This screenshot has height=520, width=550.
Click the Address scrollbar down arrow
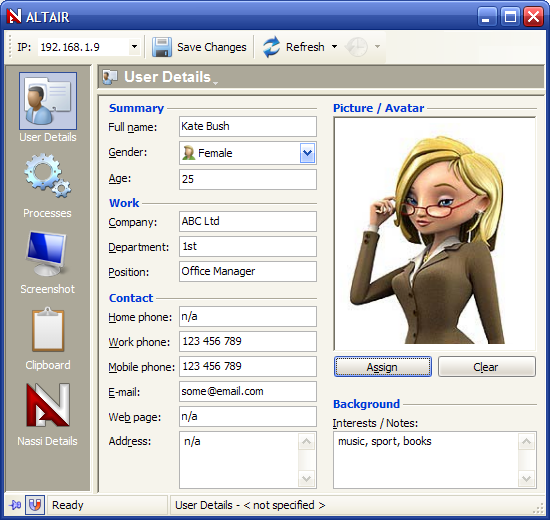(x=307, y=479)
